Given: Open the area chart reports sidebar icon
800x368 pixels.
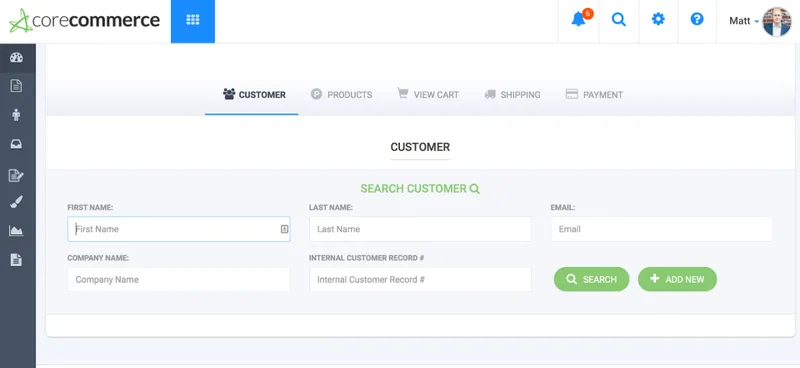Looking at the screenshot, I should (16, 231).
